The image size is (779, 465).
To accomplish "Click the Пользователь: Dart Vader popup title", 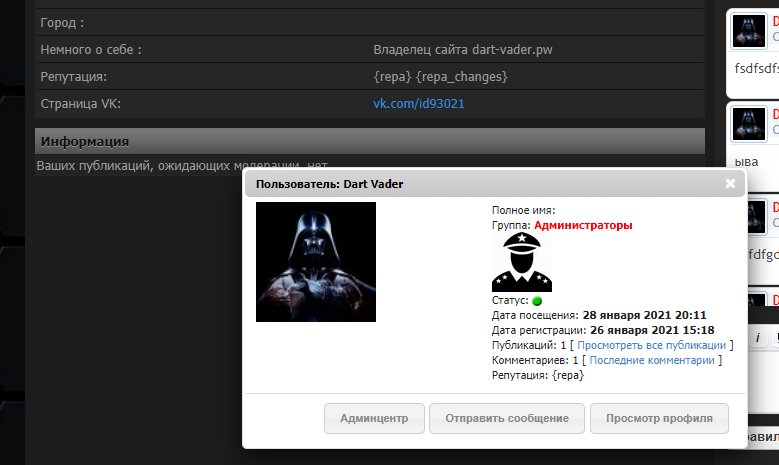I will [329, 184].
